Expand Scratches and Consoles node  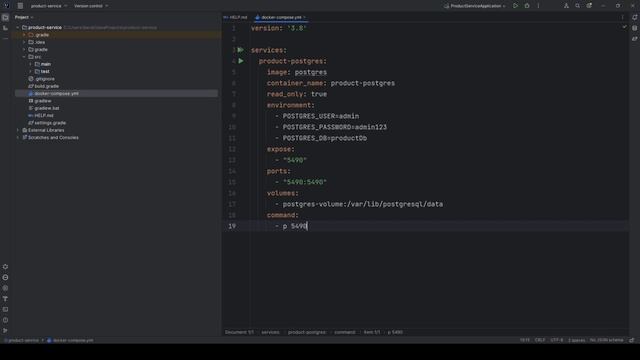[x=18, y=138]
